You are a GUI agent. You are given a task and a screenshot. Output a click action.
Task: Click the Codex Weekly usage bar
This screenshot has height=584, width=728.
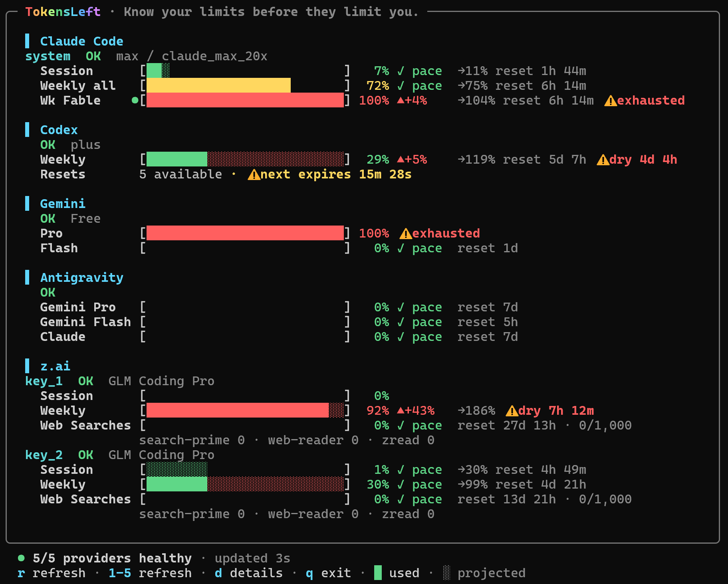pyautogui.click(x=245, y=160)
